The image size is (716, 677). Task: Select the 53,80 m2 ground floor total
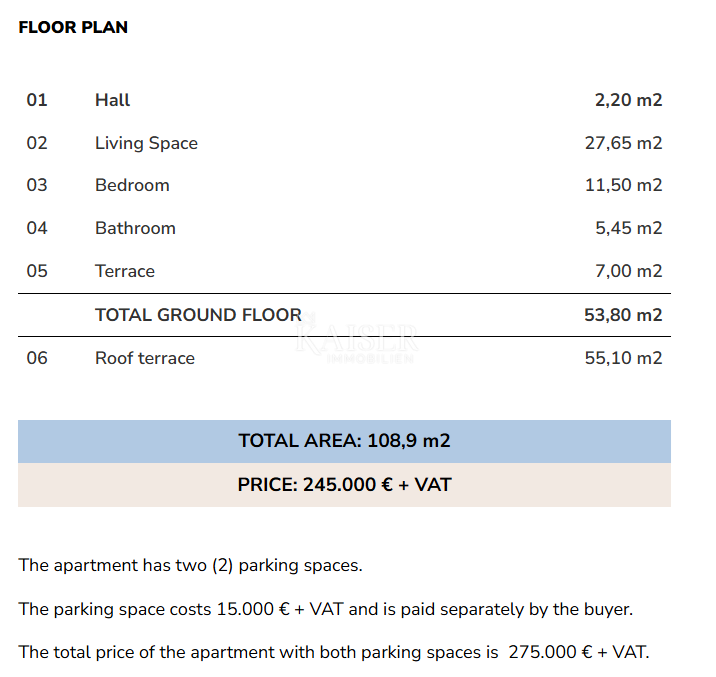click(623, 315)
